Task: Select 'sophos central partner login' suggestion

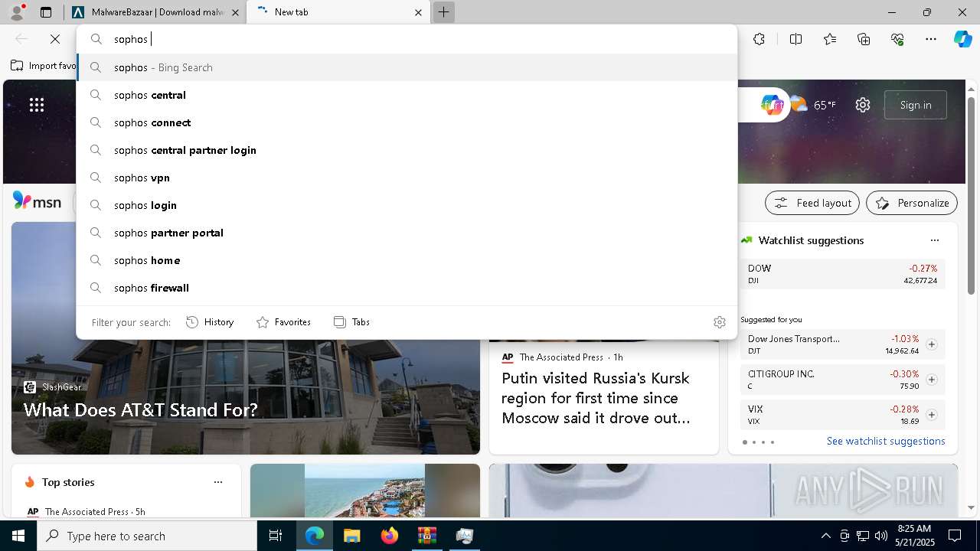Action: (407, 150)
